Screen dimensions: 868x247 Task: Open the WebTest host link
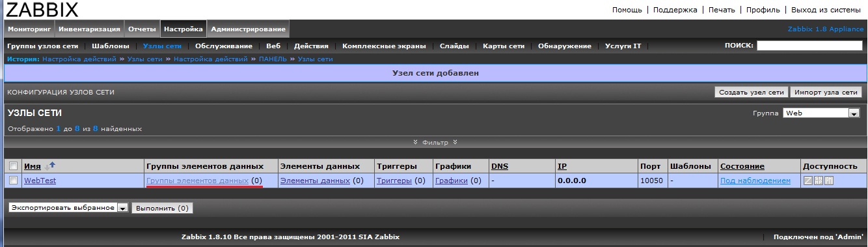40,181
